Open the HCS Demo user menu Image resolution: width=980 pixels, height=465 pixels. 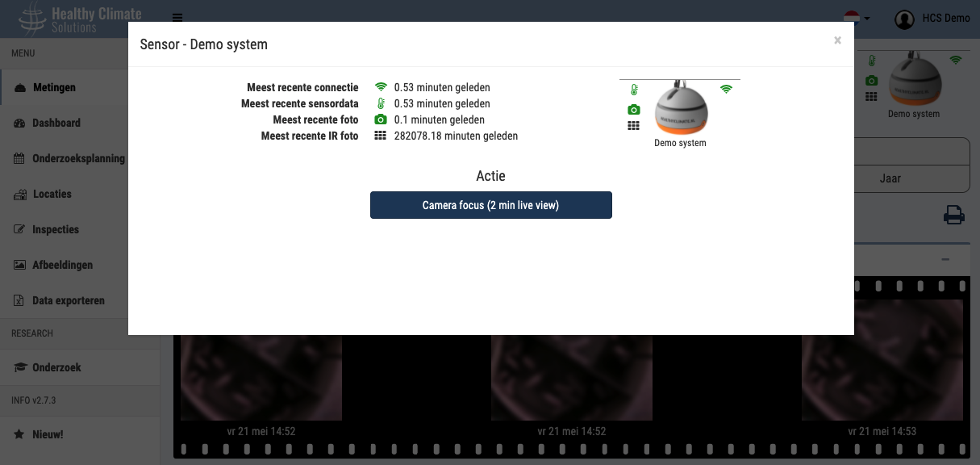[932, 19]
